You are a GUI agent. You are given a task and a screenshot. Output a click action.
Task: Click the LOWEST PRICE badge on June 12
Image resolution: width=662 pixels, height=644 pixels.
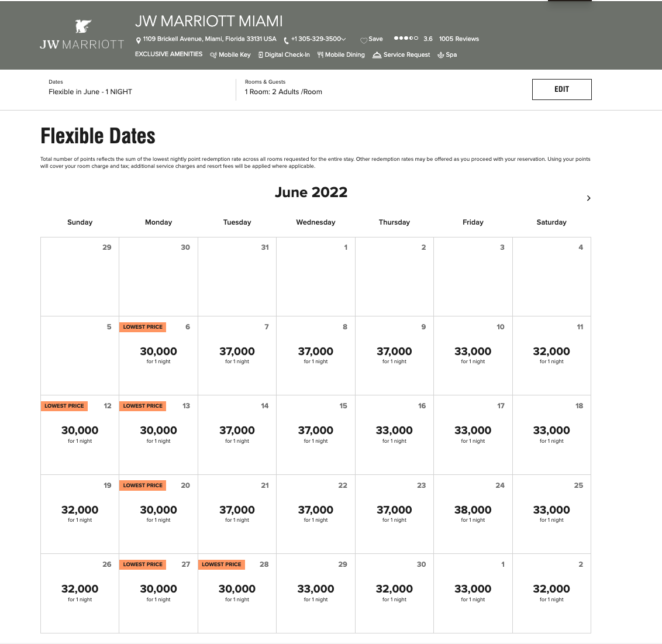coord(64,406)
